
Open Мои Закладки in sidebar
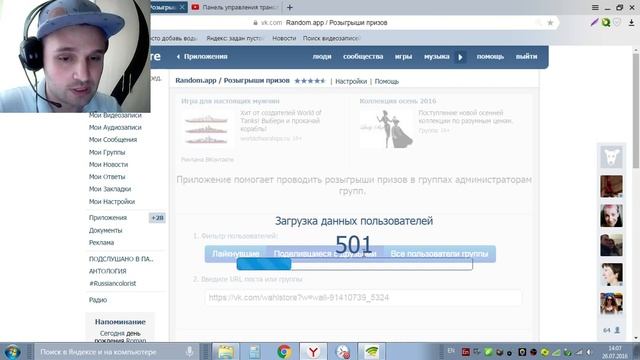click(110, 189)
